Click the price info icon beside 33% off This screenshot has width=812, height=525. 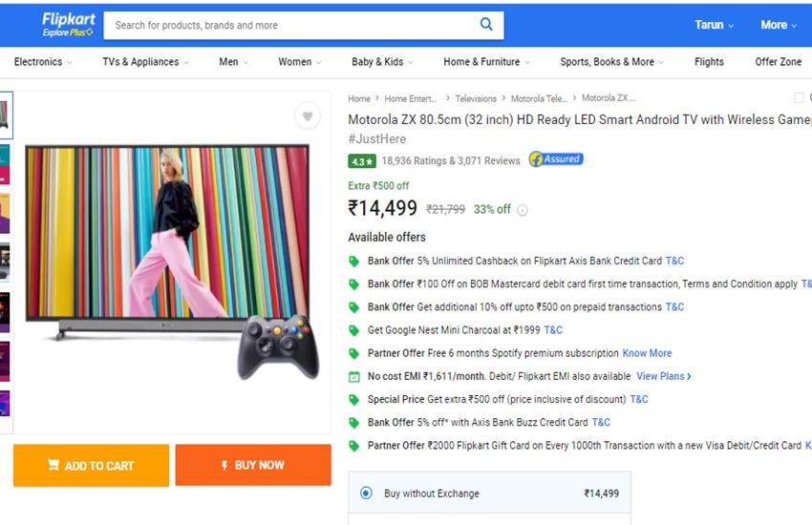click(x=523, y=210)
